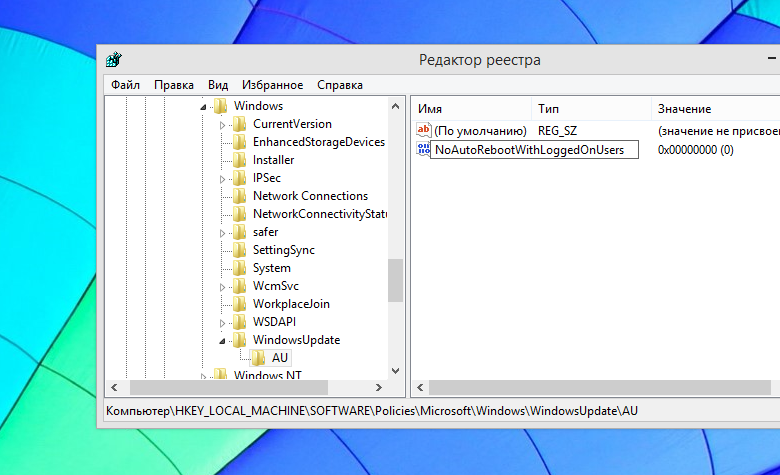Expand the WSDAPI key
The image size is (780, 475).
coord(222,323)
